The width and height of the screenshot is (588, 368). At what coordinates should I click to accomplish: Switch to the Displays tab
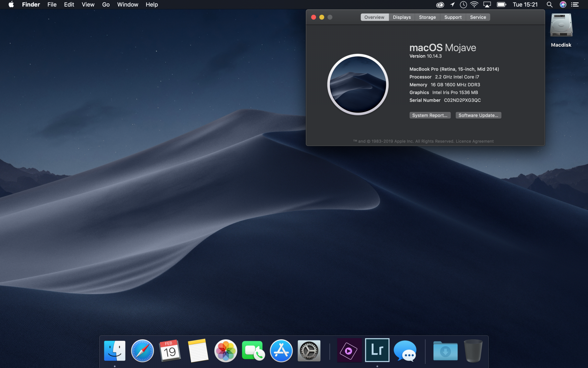402,17
